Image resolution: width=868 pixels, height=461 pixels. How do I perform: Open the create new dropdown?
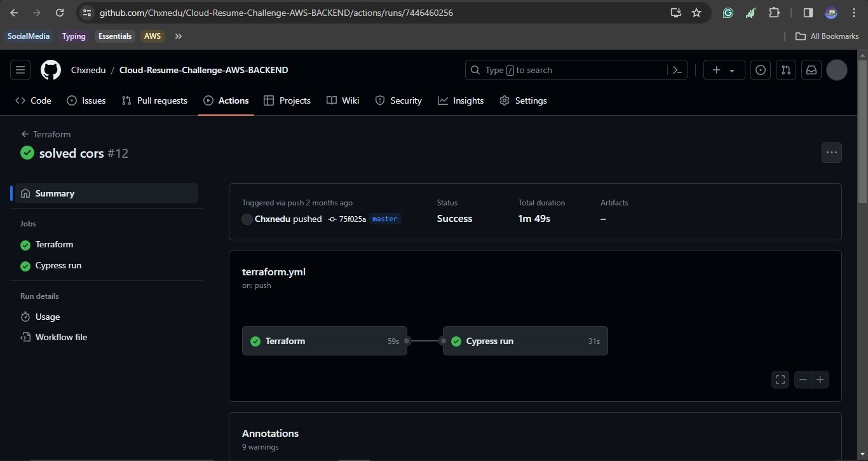tap(723, 70)
